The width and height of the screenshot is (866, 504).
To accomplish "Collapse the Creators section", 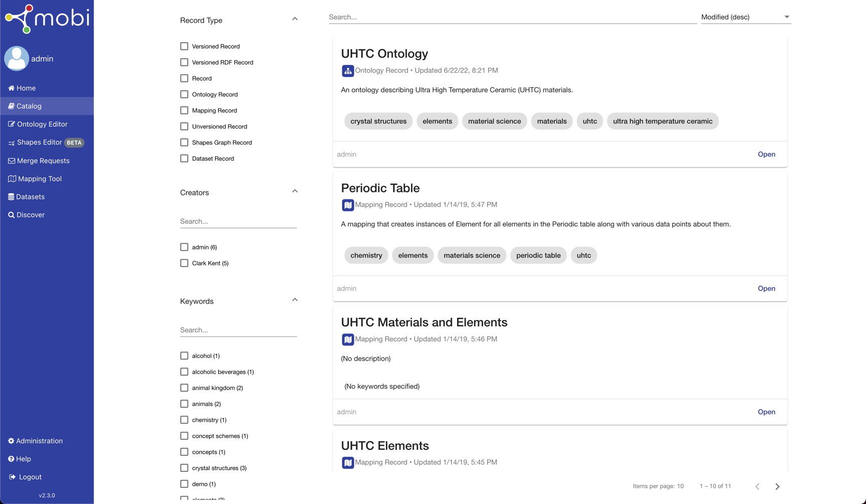I will point(295,191).
